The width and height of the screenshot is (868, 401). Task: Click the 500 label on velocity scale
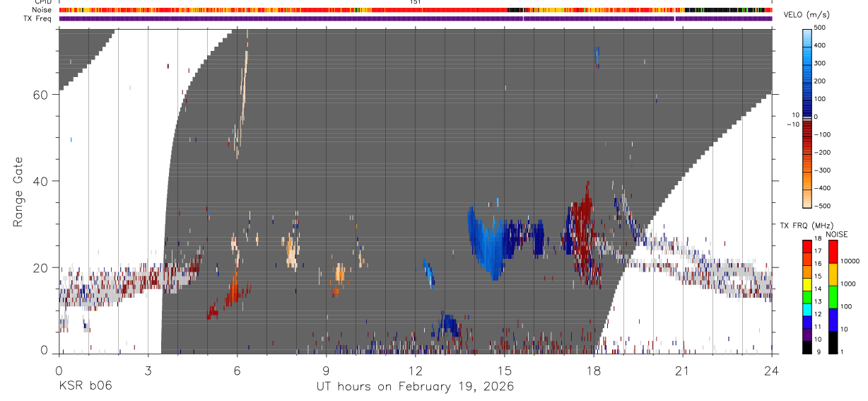821,28
